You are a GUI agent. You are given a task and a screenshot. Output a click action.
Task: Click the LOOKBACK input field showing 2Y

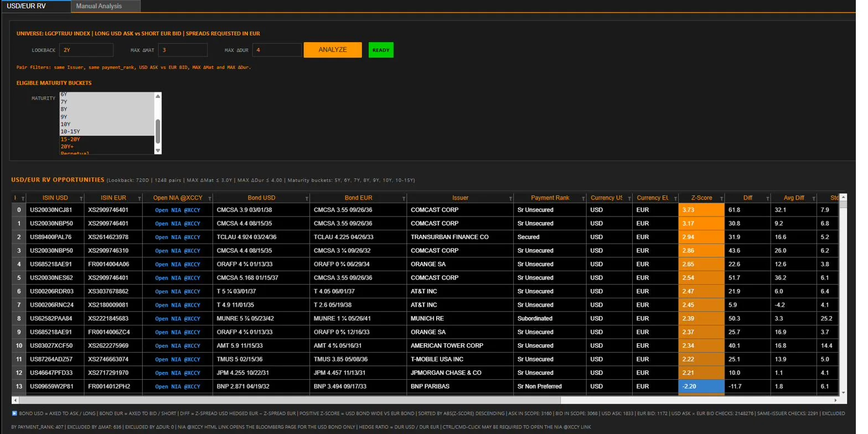(x=86, y=50)
